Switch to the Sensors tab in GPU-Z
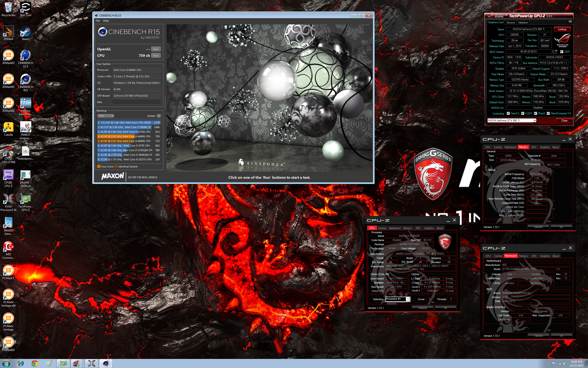This screenshot has width=588, height=368. [511, 22]
